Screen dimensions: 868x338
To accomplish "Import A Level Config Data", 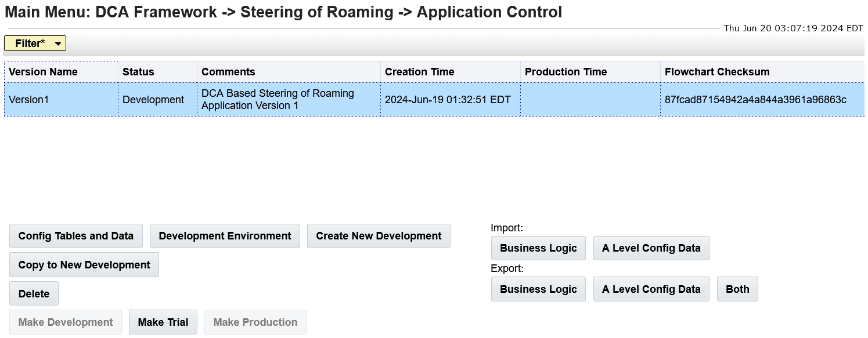I will [651, 248].
